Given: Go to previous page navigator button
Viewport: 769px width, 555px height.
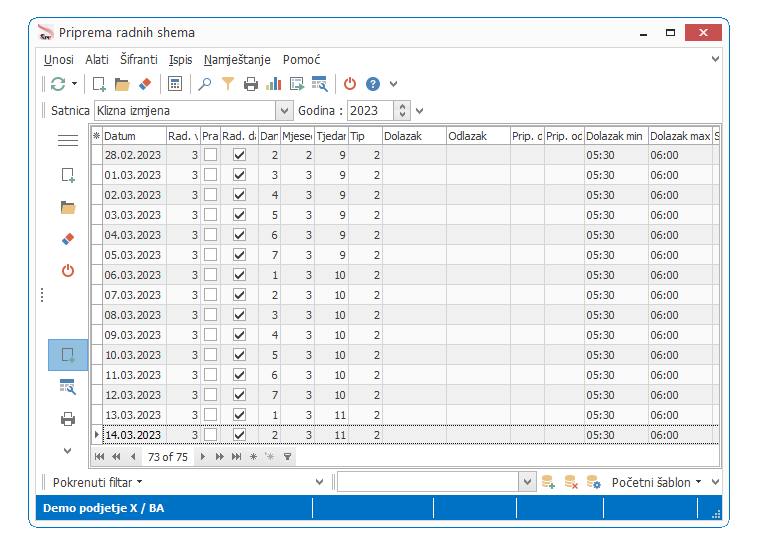Looking at the screenshot, I should click(116, 457).
